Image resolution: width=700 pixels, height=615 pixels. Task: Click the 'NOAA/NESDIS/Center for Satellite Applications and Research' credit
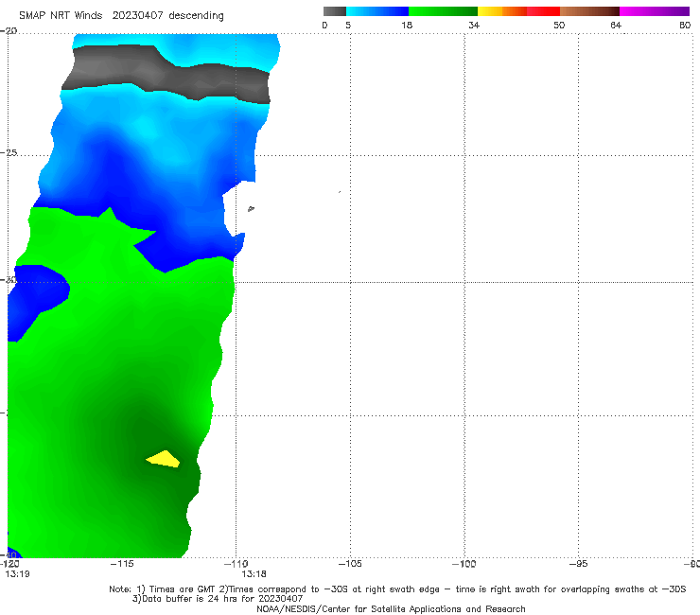pos(391,609)
